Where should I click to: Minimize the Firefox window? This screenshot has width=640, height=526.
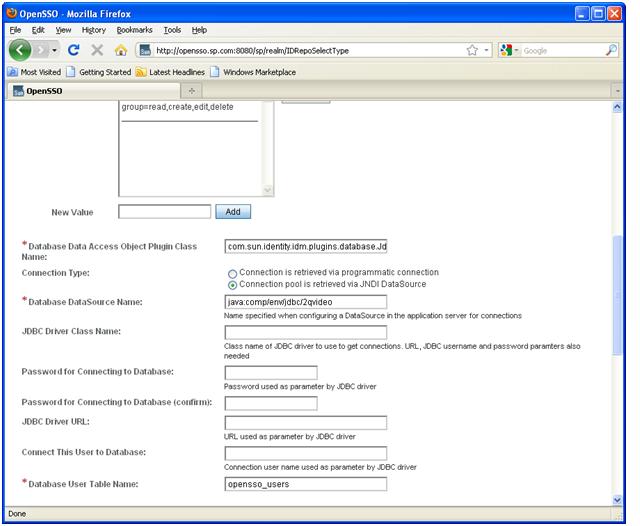coord(582,14)
